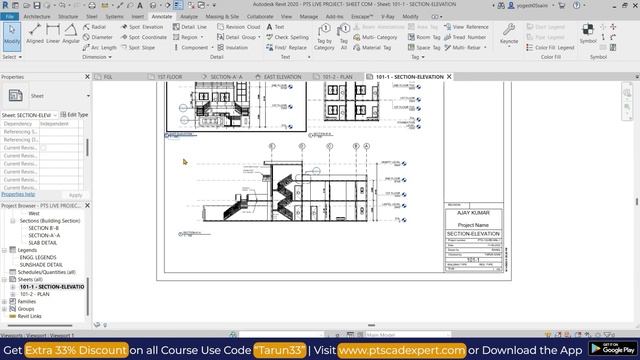Screen dimensions: 640x360
Task: Expand the Dimension panel dropdown
Action: (x=97, y=57)
